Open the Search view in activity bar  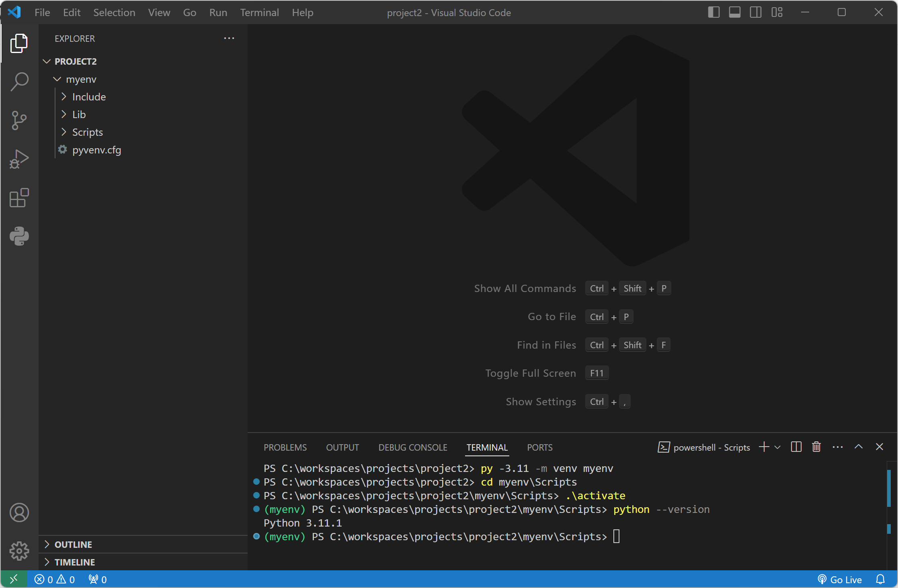coord(19,82)
